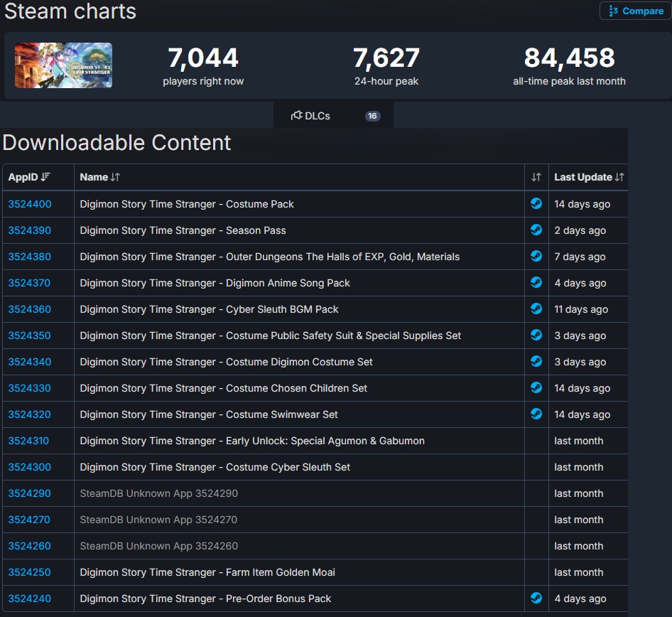672x617 pixels.
Task: Open AppID 3524400 link
Action: [x=30, y=204]
